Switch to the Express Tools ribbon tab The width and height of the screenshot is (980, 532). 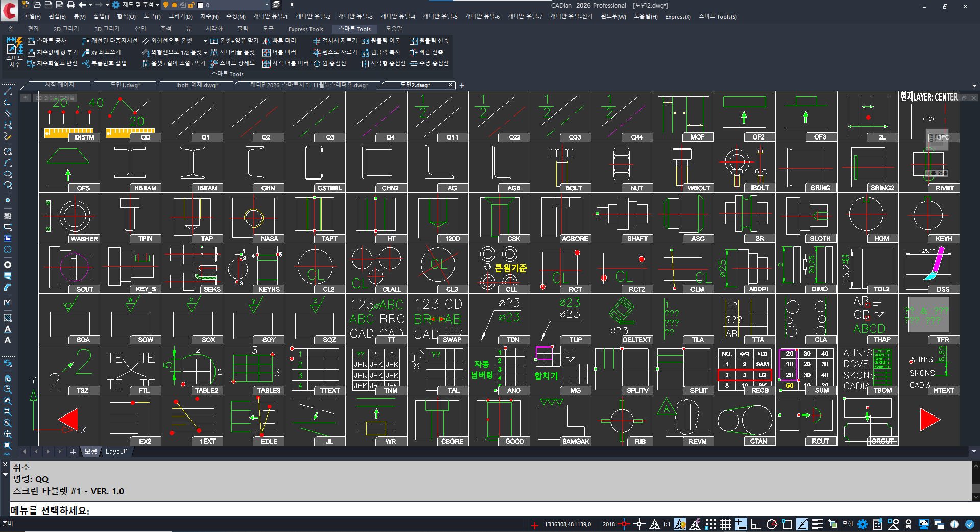pos(305,29)
